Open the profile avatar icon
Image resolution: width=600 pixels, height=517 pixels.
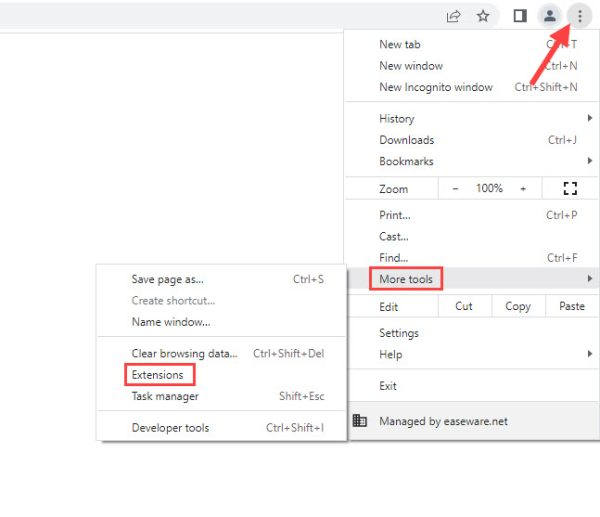click(x=549, y=16)
